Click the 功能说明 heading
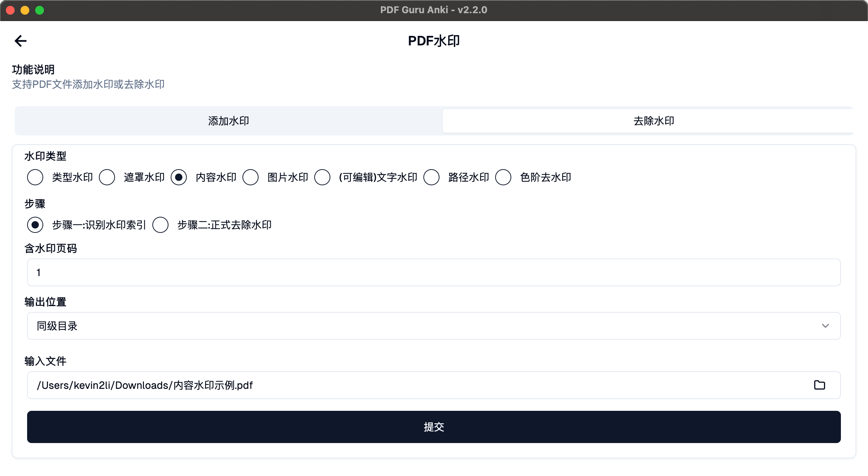The width and height of the screenshot is (868, 476). click(33, 70)
